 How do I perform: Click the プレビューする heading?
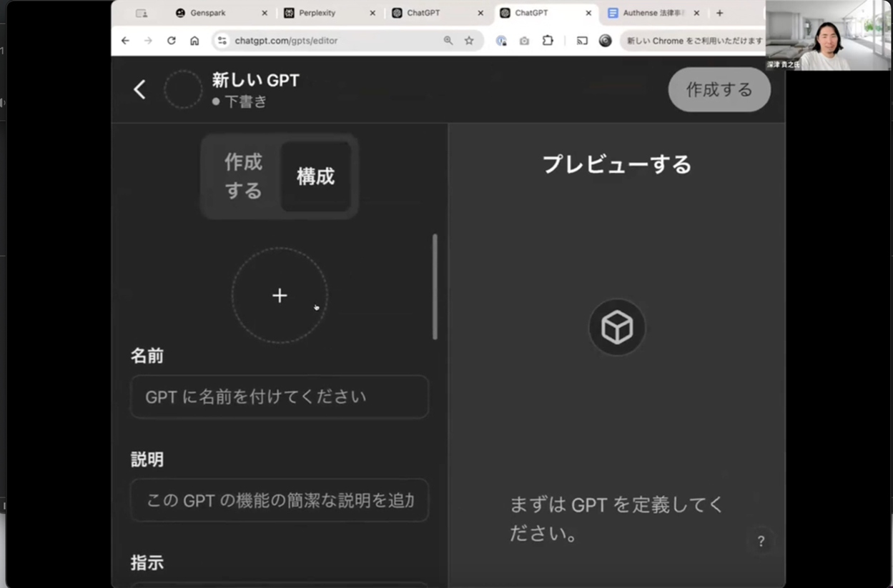click(x=617, y=164)
